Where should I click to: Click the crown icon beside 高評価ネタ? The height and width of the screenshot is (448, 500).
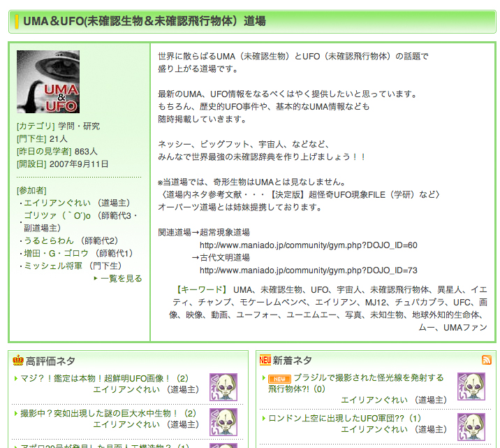(x=18, y=361)
